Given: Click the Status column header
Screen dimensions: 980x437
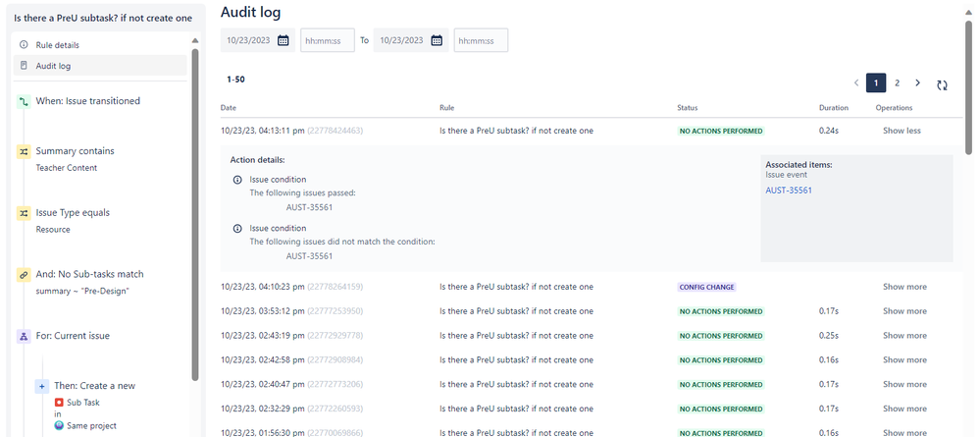Looking at the screenshot, I should coord(688,108).
